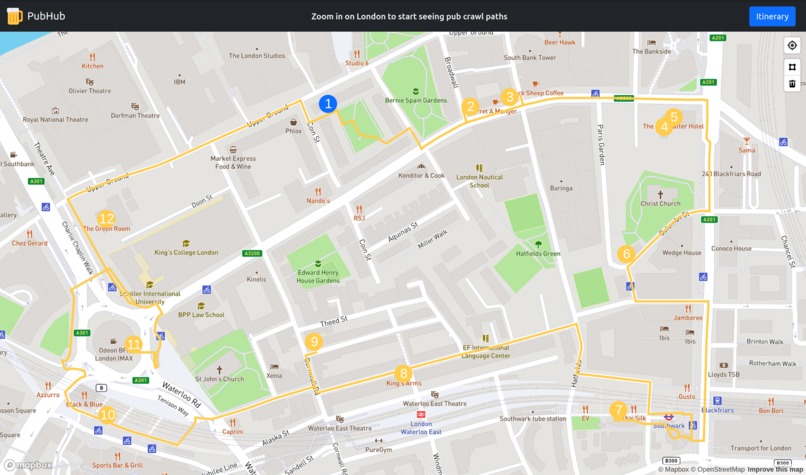Click the Edward Henry House Gardens icon

click(318, 264)
